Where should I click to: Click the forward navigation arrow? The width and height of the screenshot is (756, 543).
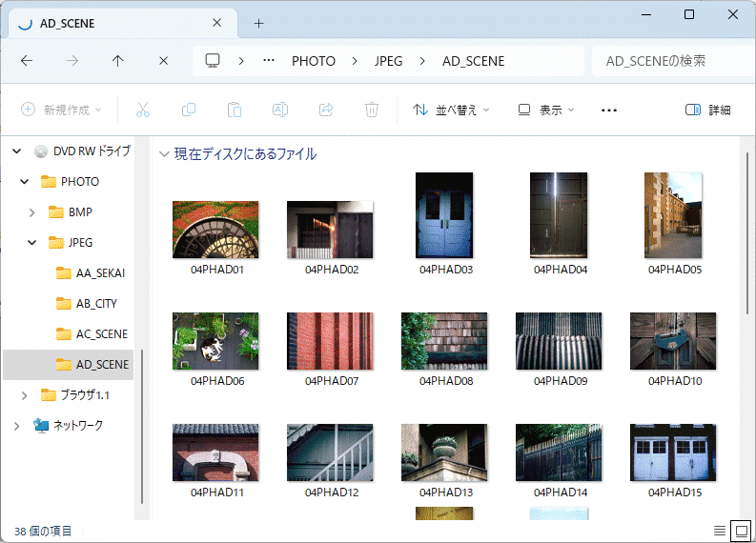72,61
